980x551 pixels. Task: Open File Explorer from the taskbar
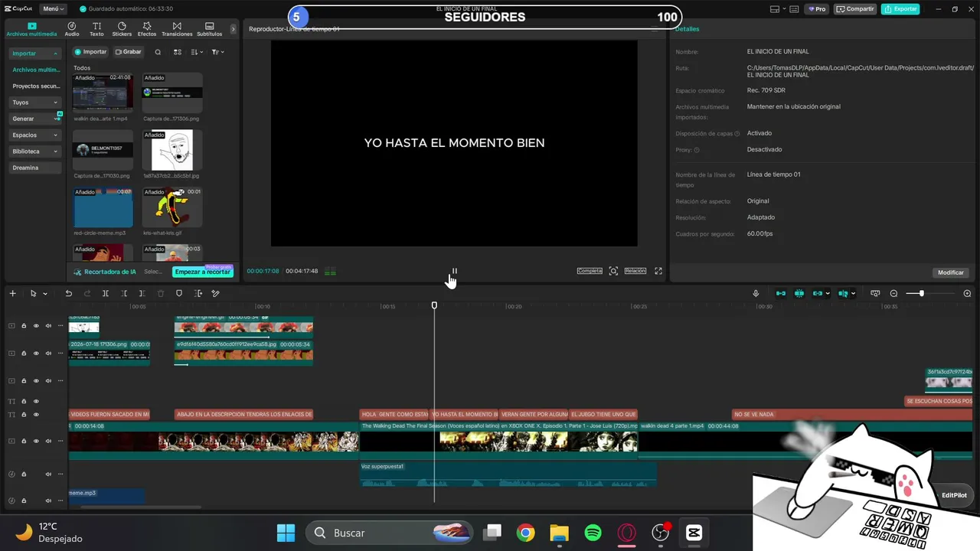559,533
